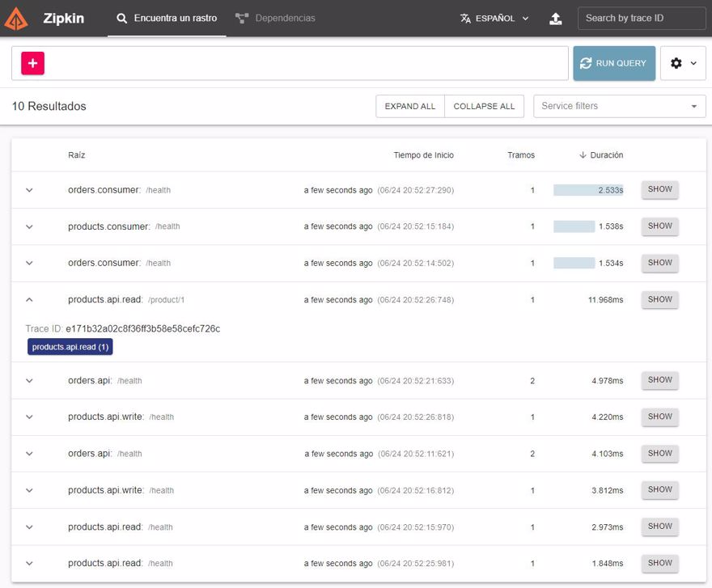This screenshot has width=712, height=588.
Task: Expand the products.api.read row lasting 2.973ms
Action: click(x=29, y=527)
